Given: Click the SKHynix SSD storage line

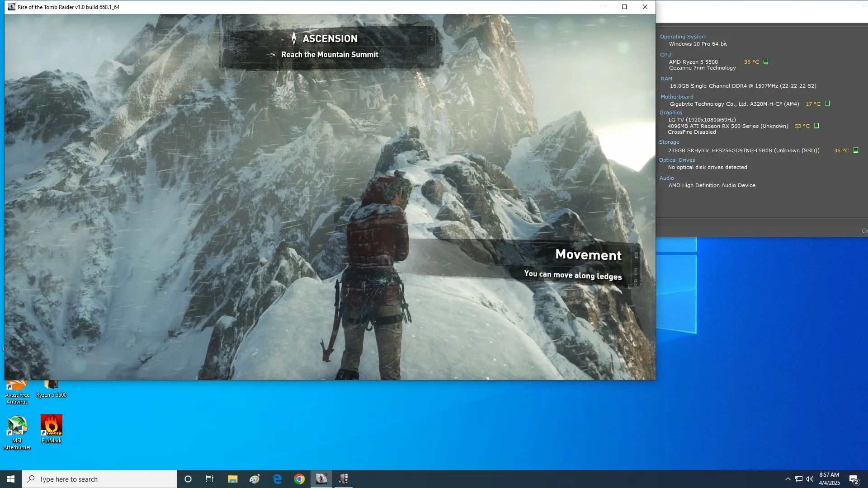Looking at the screenshot, I should pyautogui.click(x=744, y=150).
